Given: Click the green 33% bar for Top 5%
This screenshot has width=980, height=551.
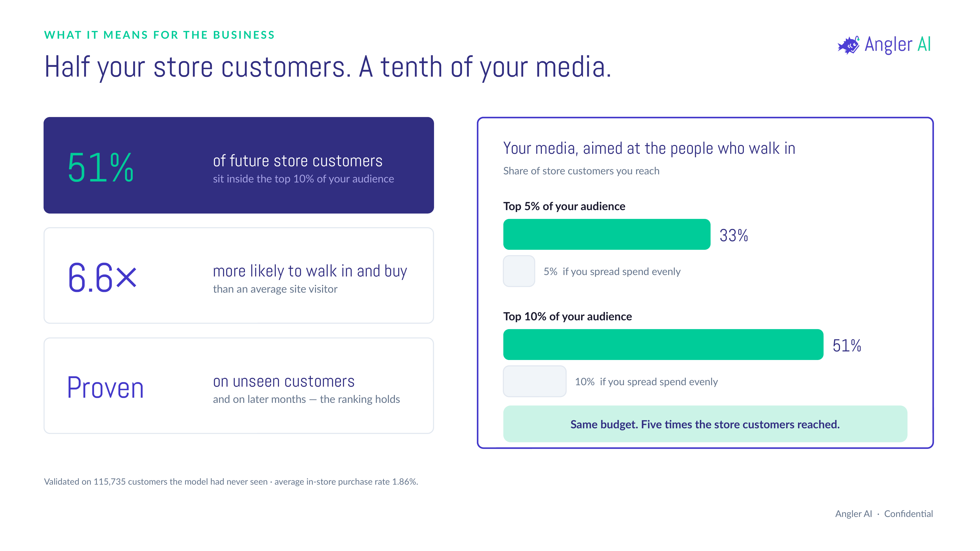Looking at the screenshot, I should (606, 234).
